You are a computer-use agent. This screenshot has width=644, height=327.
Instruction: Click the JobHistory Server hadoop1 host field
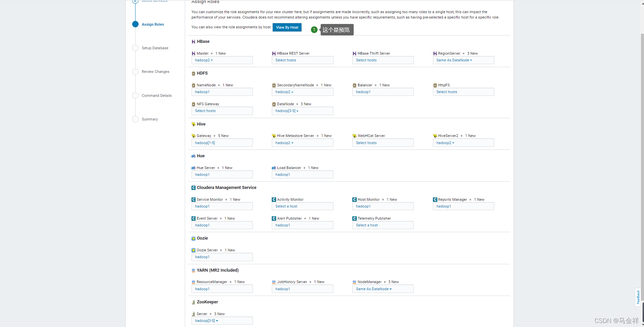click(302, 289)
